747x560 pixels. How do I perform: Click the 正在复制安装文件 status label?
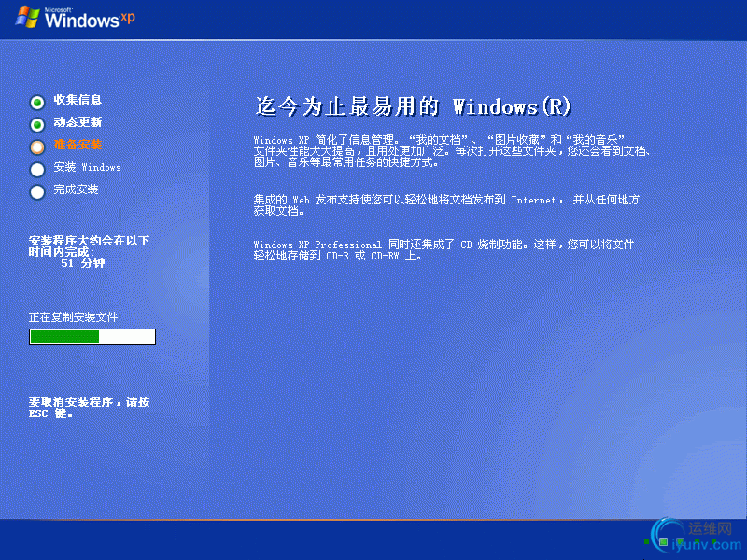(x=74, y=317)
